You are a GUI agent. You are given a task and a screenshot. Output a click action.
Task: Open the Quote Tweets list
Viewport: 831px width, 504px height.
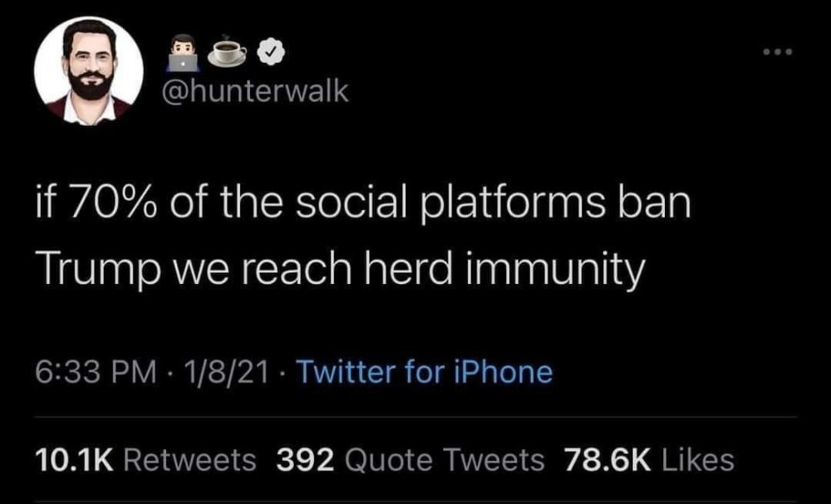(x=444, y=459)
